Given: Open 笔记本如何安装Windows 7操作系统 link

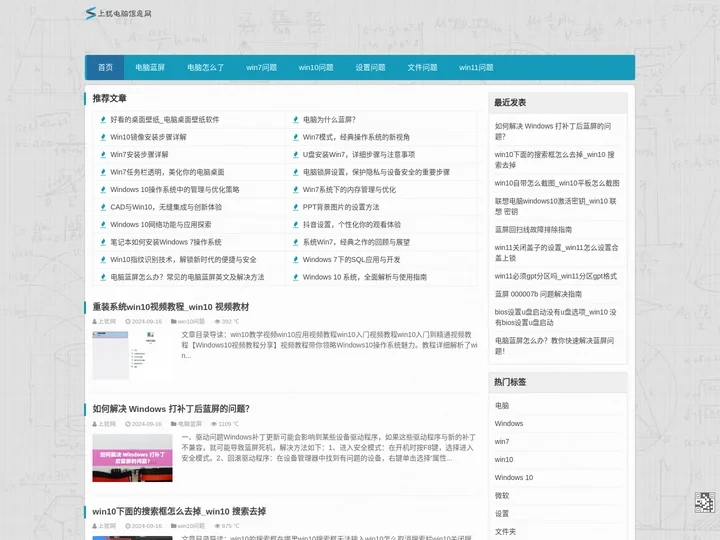Looking at the screenshot, I should pyautogui.click(x=166, y=242).
